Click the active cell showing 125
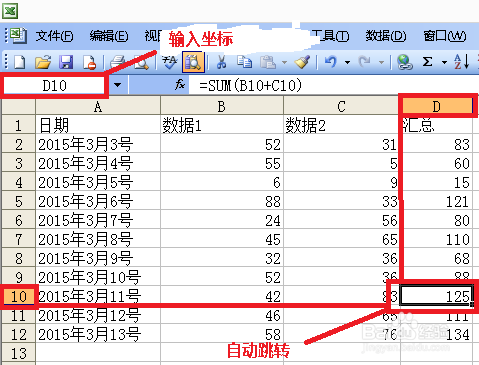 point(436,296)
